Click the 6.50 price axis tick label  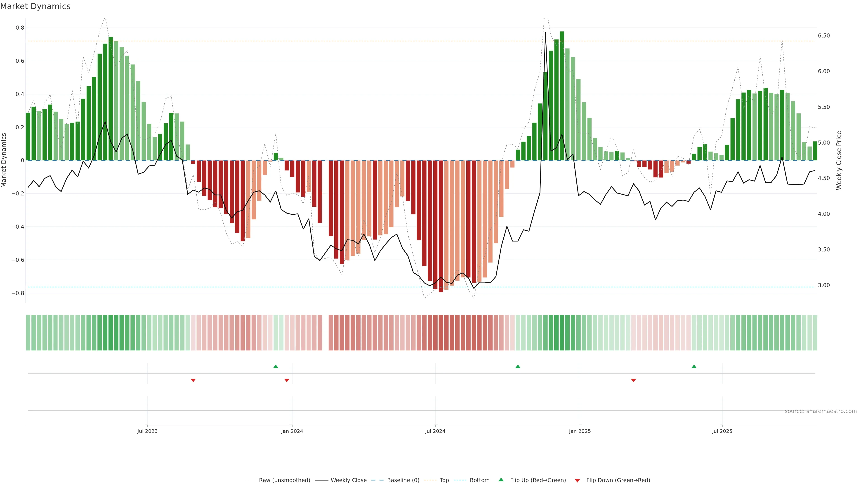pyautogui.click(x=823, y=36)
